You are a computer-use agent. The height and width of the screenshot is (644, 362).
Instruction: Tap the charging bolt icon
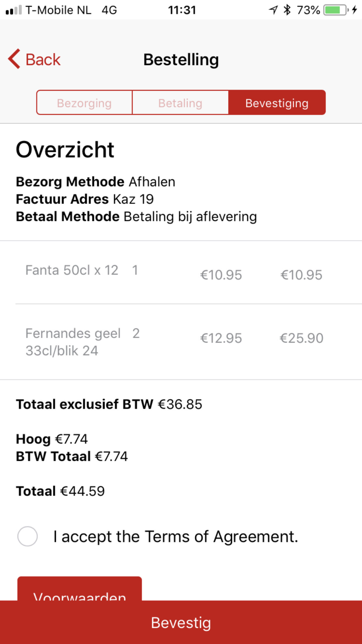pyautogui.click(x=355, y=10)
